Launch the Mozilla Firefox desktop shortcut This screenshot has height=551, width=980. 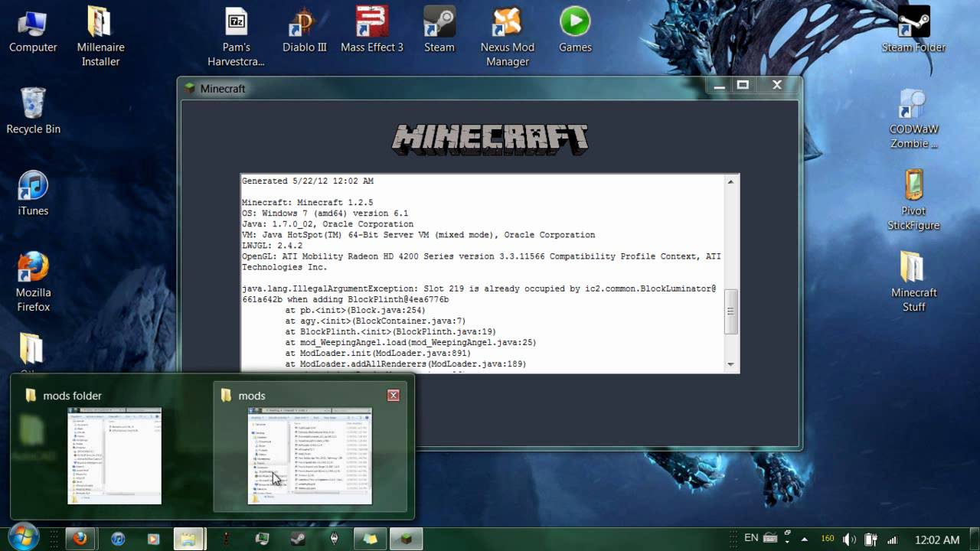(33, 282)
